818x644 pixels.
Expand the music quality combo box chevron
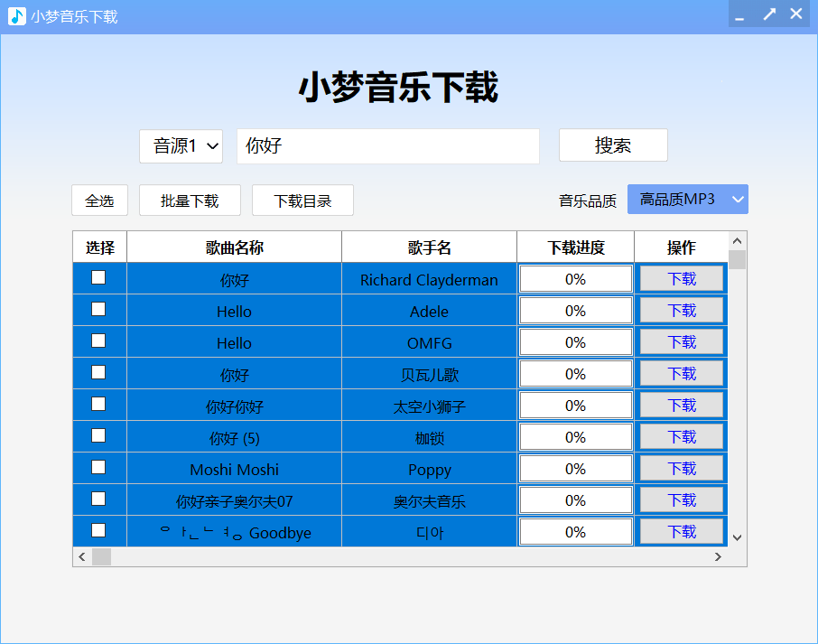(x=738, y=199)
